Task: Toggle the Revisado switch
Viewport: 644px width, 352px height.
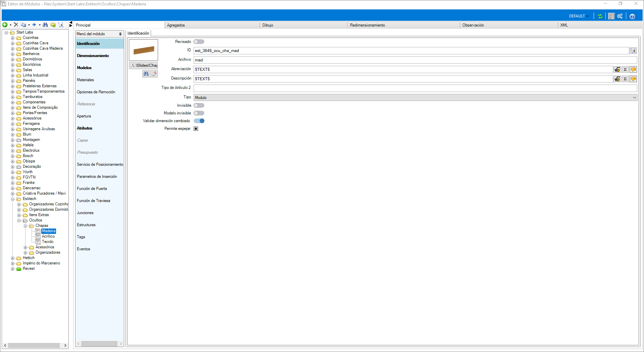Action: (199, 42)
